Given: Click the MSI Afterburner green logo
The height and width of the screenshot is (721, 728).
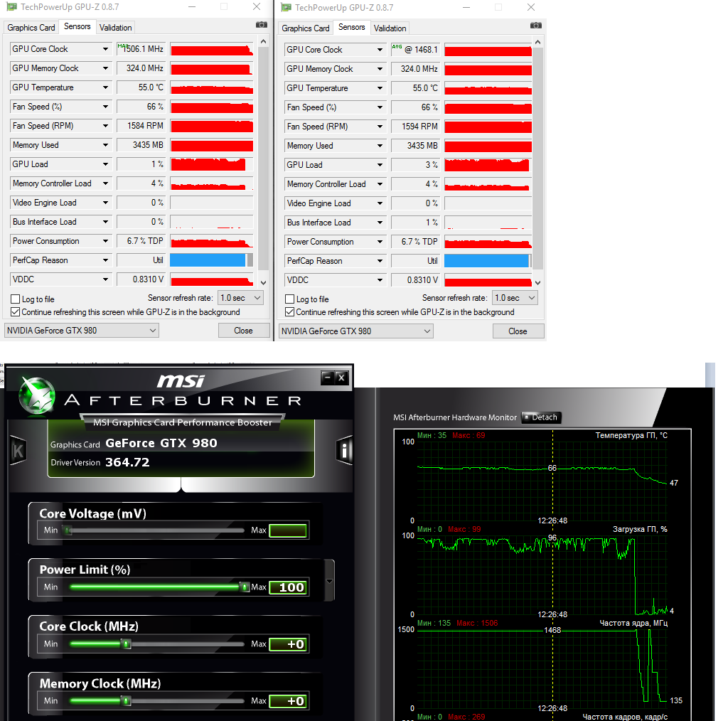Looking at the screenshot, I should point(37,395).
